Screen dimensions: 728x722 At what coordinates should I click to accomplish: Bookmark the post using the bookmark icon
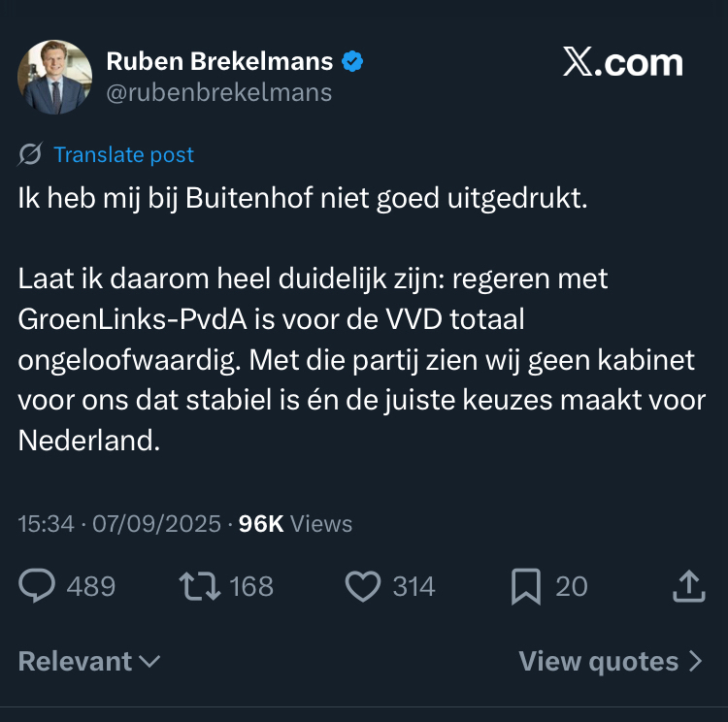pos(525,585)
